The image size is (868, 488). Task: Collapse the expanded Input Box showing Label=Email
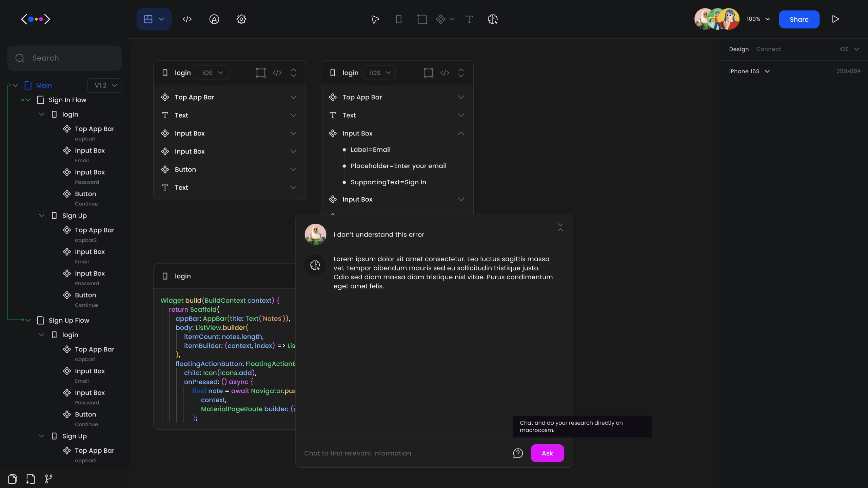point(461,133)
